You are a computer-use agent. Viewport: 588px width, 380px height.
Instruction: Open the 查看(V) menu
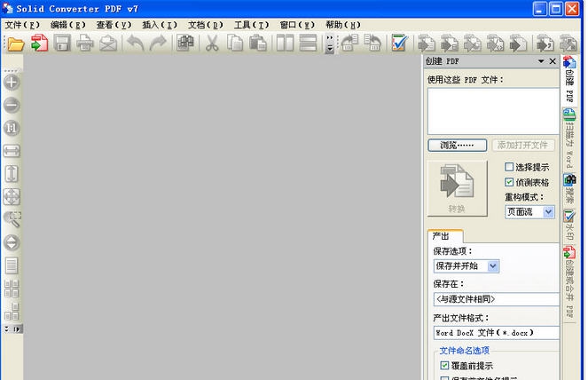coord(114,25)
